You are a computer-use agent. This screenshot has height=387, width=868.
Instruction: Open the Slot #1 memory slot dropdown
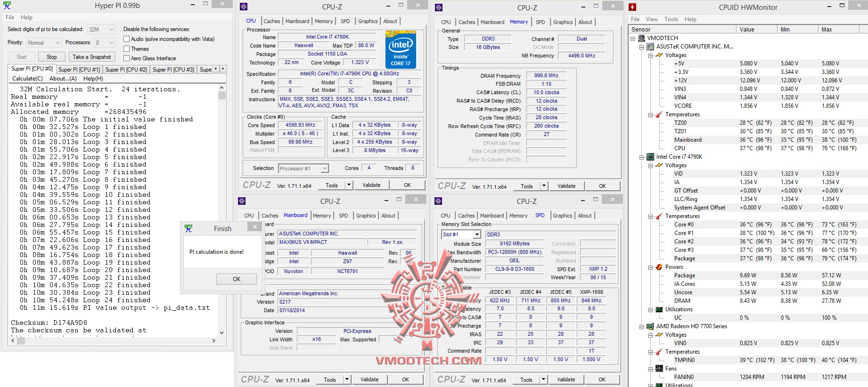461,234
